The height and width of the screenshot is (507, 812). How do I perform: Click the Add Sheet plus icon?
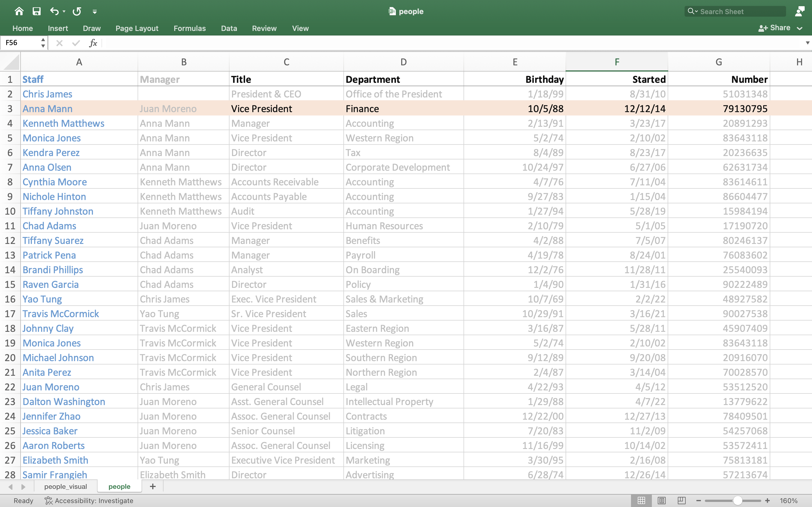pos(153,486)
